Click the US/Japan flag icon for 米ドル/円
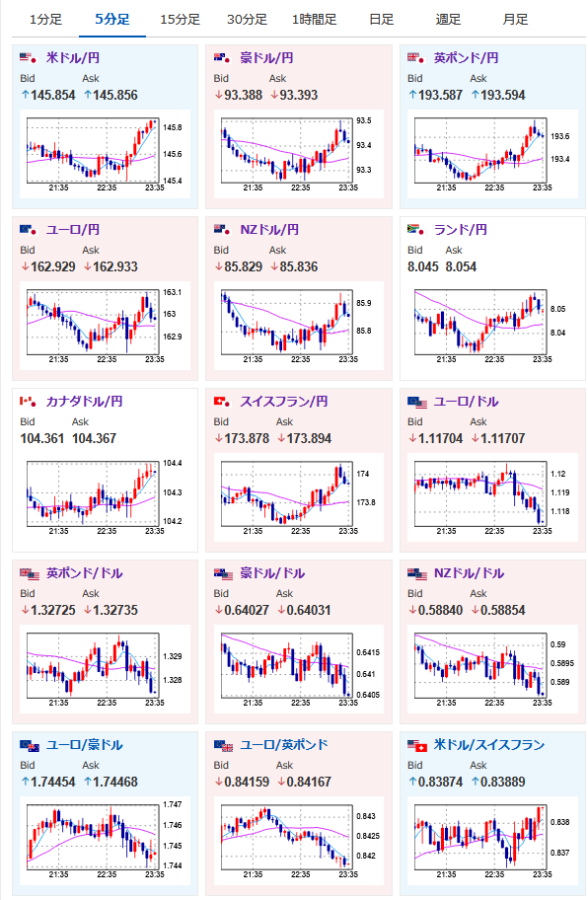 tap(28, 57)
